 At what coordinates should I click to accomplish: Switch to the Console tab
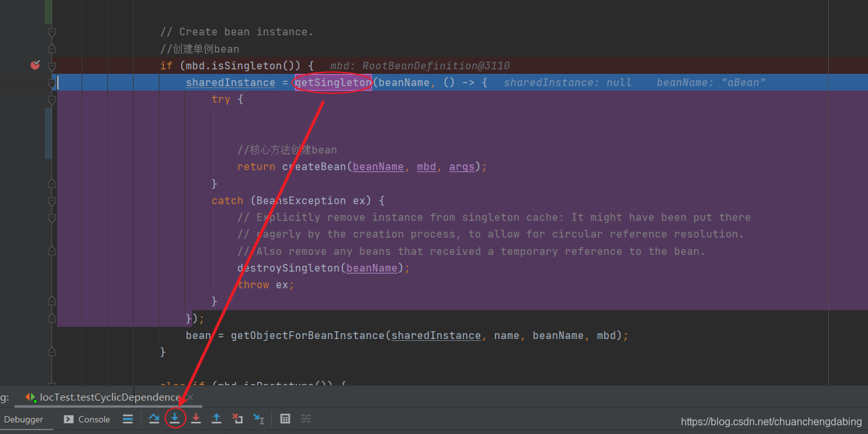point(87,419)
